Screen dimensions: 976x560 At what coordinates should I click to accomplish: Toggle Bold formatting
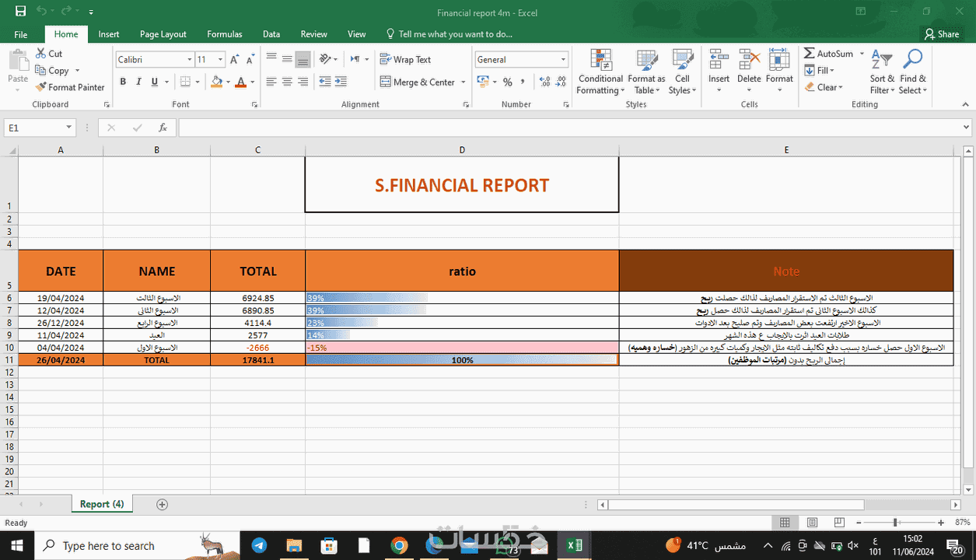tap(123, 82)
